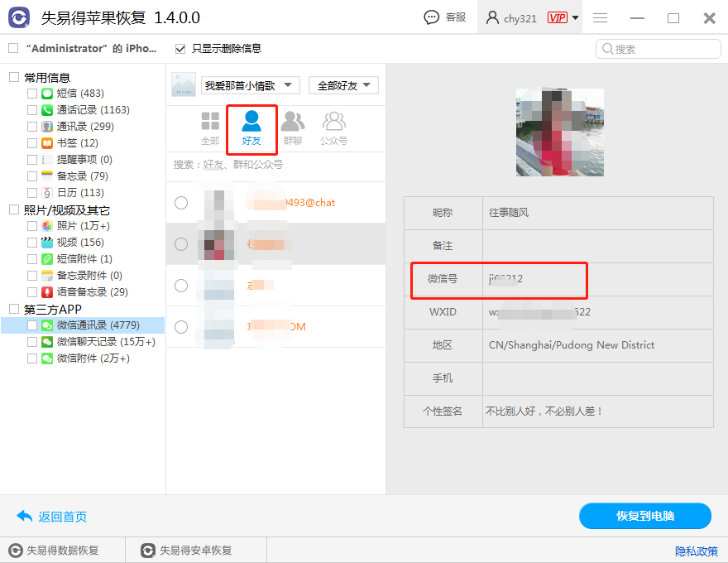
Task: Click 失易得安卓恢复 bottom link
Action: click(x=195, y=551)
